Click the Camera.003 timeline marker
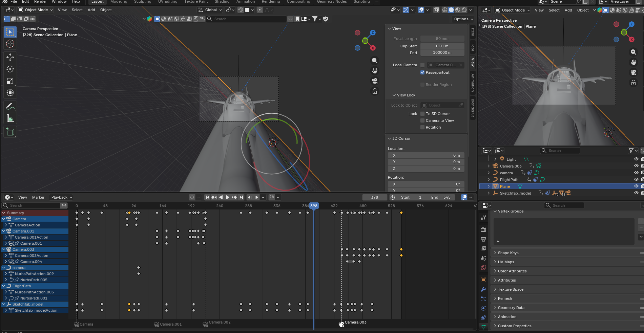 click(x=341, y=324)
